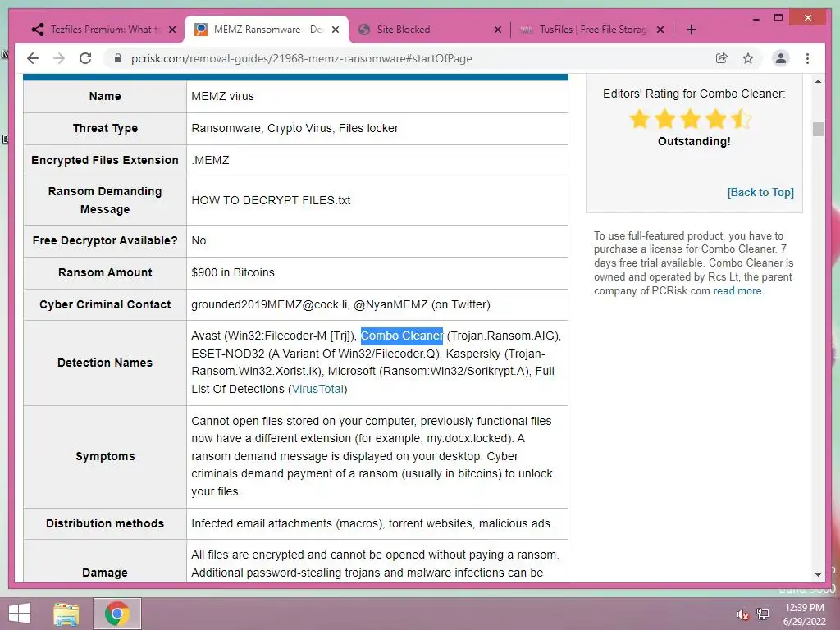Click Ransomware, Crypto Virus, Files locker text
This screenshot has height=630, width=840.
[x=295, y=128]
